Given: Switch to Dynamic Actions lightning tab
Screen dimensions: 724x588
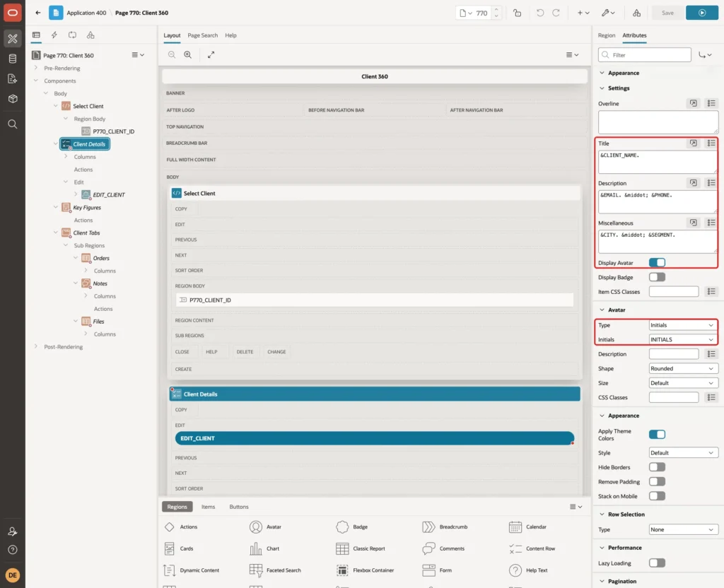Looking at the screenshot, I should pos(54,35).
